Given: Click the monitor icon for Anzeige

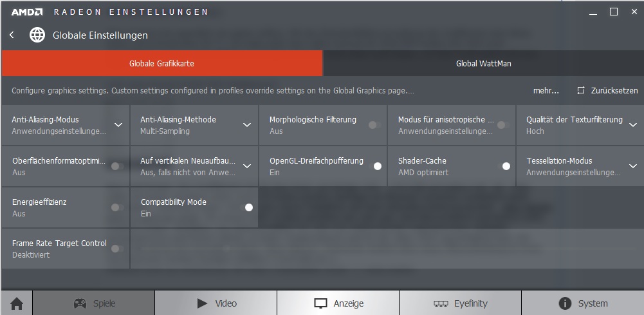Looking at the screenshot, I should (x=320, y=303).
